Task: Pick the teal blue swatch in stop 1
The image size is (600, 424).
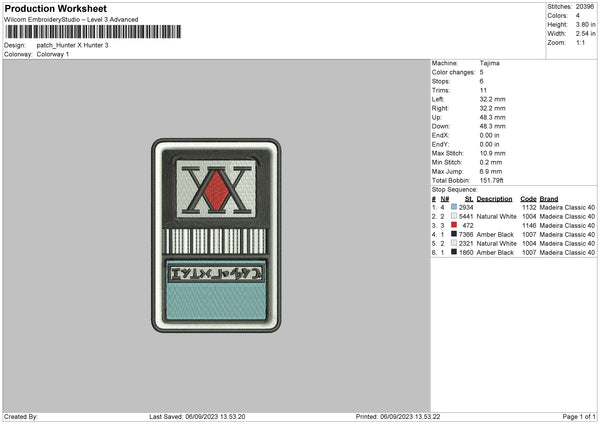Action: (454, 207)
